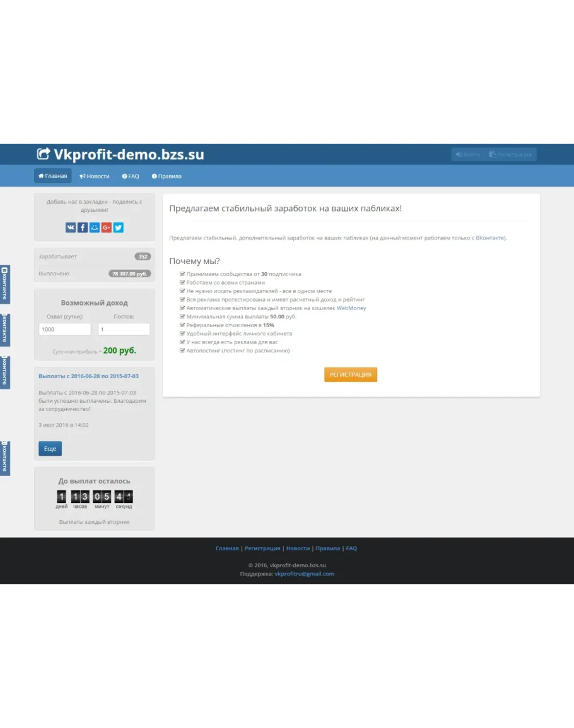Open the Главная navigation tab

pyautogui.click(x=53, y=176)
